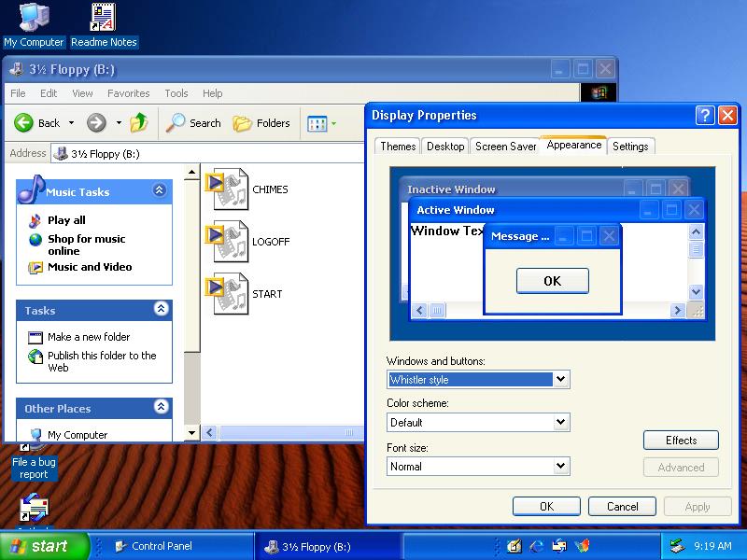Viewport: 747px width, 560px height.
Task: Open the Font size dropdown
Action: click(x=561, y=466)
